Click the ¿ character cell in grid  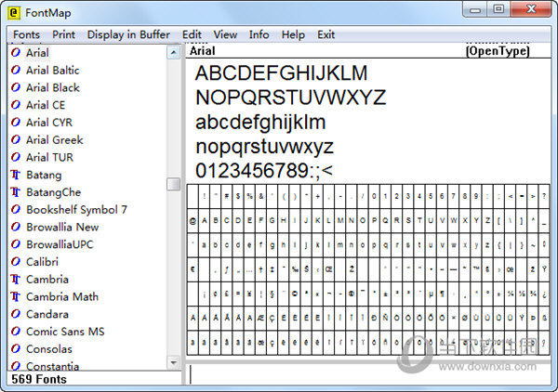(x=544, y=294)
